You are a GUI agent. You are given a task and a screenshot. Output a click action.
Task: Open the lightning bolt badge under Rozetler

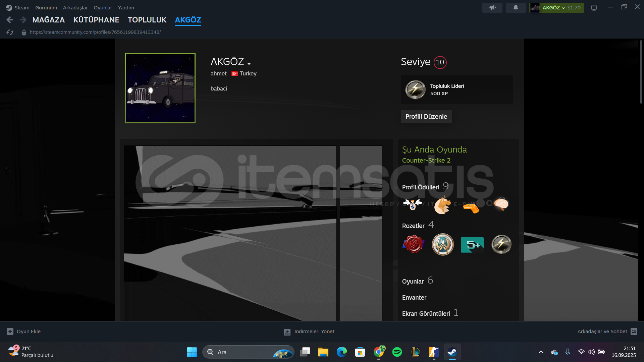pyautogui.click(x=501, y=244)
